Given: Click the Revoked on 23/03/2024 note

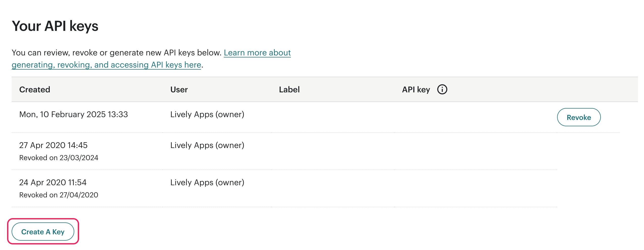Looking at the screenshot, I should point(59,158).
